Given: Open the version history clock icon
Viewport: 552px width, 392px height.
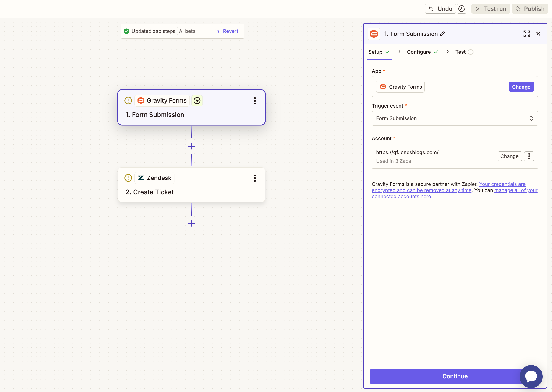Looking at the screenshot, I should [461, 9].
